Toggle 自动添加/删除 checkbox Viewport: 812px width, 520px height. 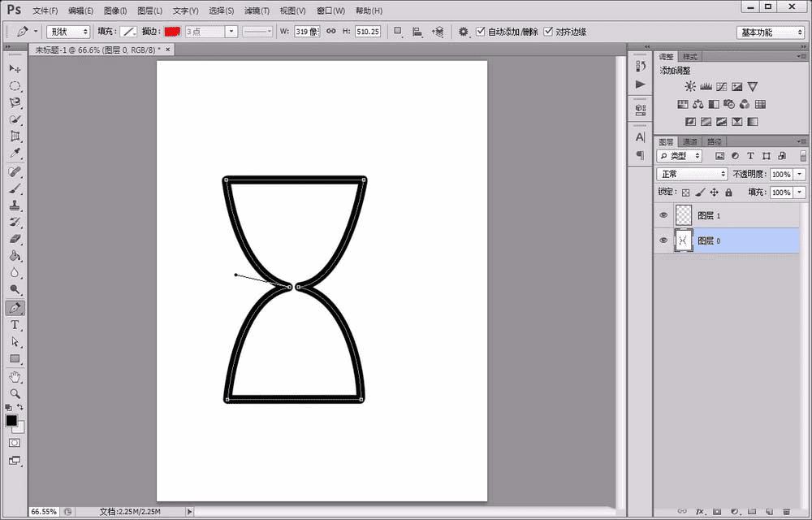481,32
